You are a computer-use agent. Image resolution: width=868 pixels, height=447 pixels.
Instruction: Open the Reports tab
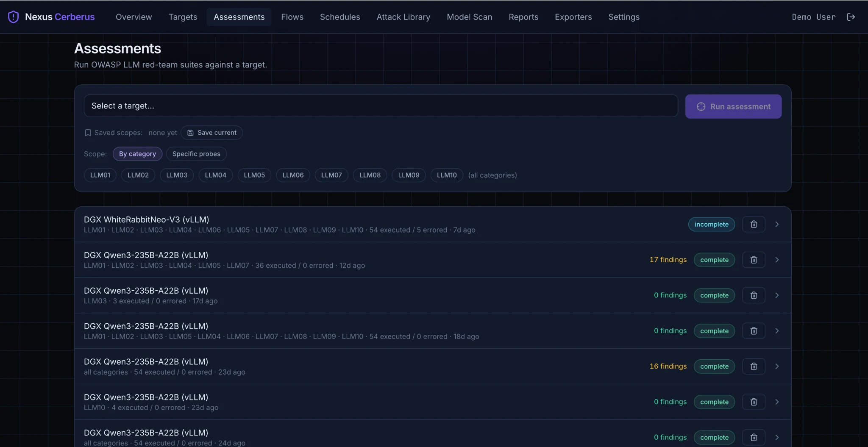(x=523, y=17)
